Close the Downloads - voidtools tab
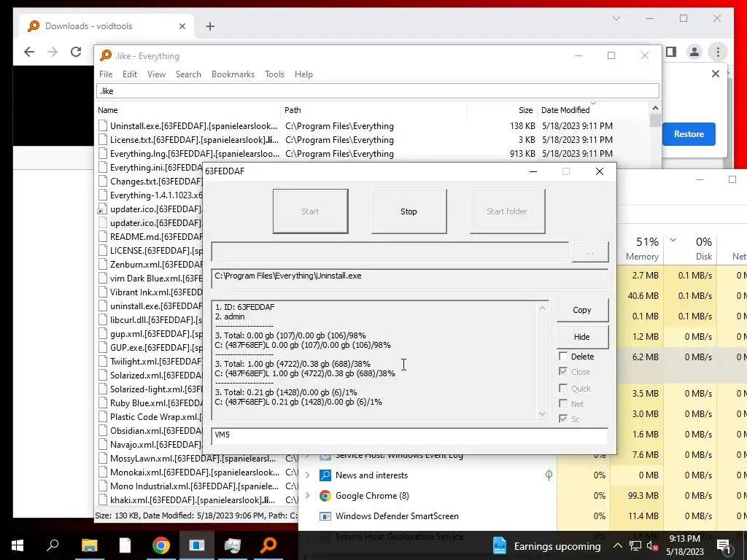This screenshot has width=747, height=560. point(182,26)
